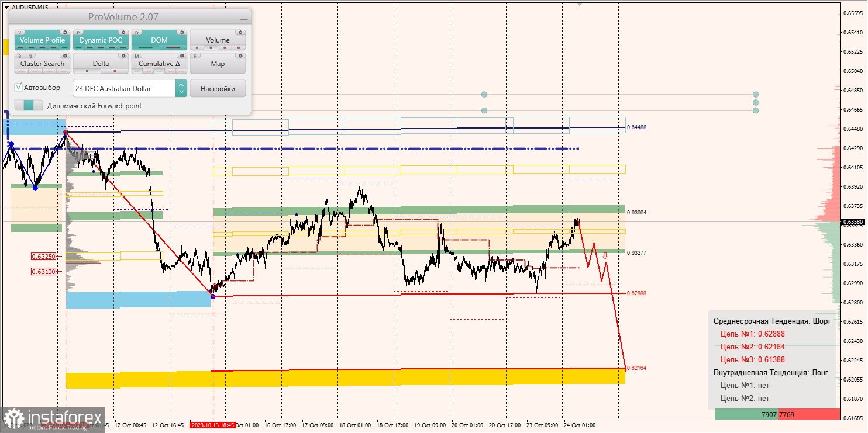Click the 0.62164 level label
This screenshot has height=433, width=868.
pyautogui.click(x=636, y=368)
